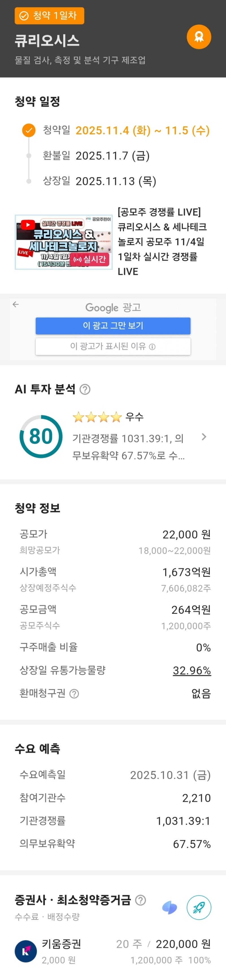This screenshot has height=980, width=226.
Task: Click the blue cloud-shaped icon
Action: tap(169, 907)
